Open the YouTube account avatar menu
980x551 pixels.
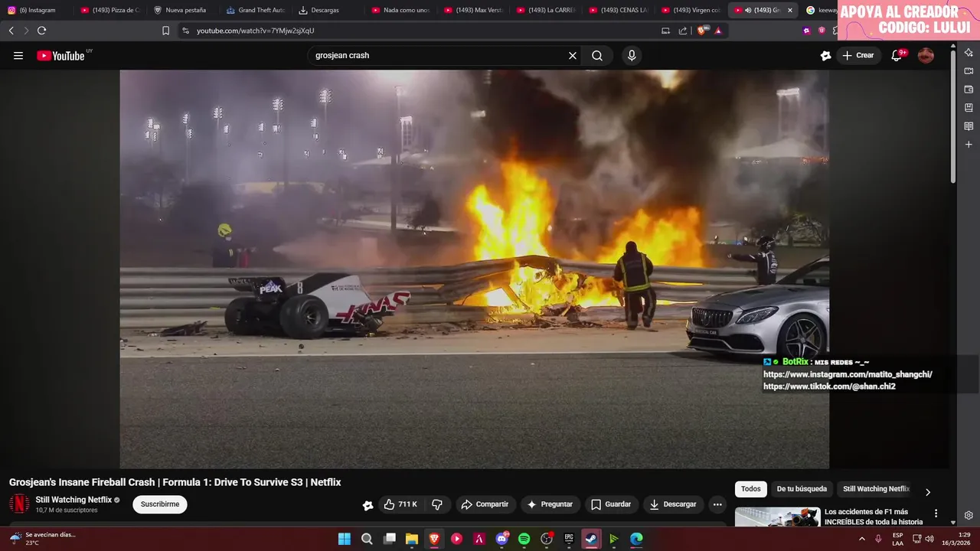[x=926, y=55]
